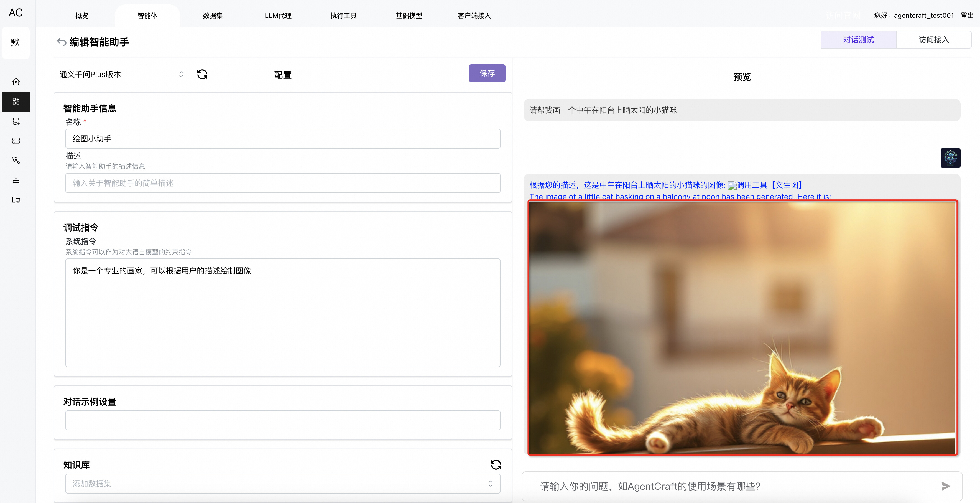Viewport: 980px width, 503px height.
Task: Click the 绘图小助手 name input field
Action: [x=282, y=139]
